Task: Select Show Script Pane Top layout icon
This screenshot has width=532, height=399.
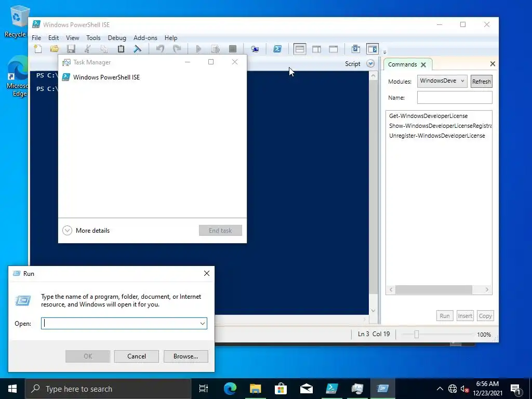Action: click(300, 49)
